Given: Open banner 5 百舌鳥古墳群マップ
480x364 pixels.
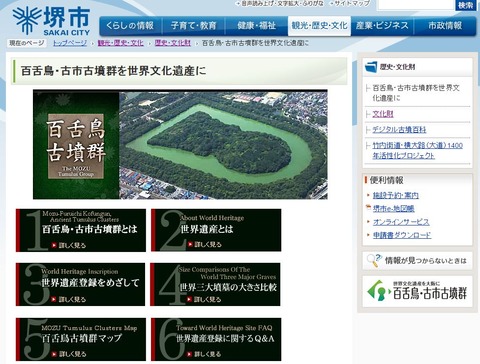Looking at the screenshot, I should click(81, 339).
